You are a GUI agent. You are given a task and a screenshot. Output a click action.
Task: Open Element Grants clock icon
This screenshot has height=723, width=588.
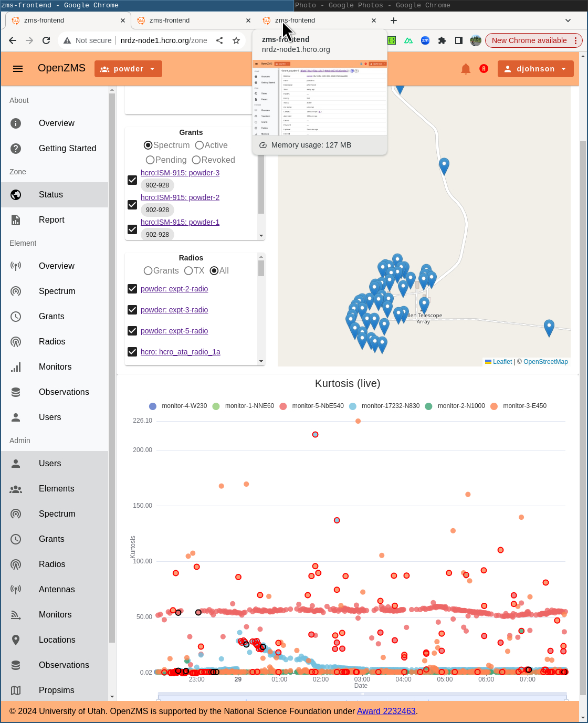point(16,317)
